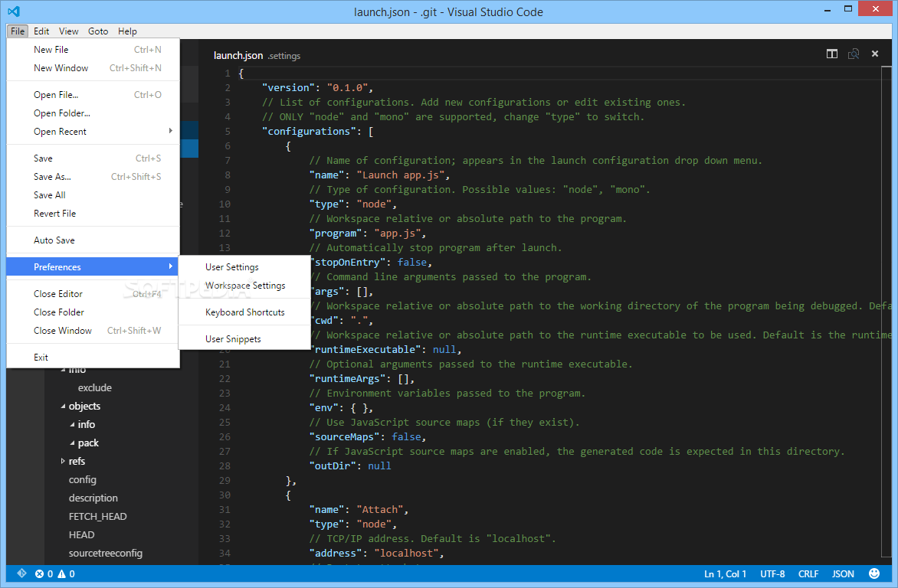The height and width of the screenshot is (588, 898).
Task: Open the Help menu
Action: point(127,31)
